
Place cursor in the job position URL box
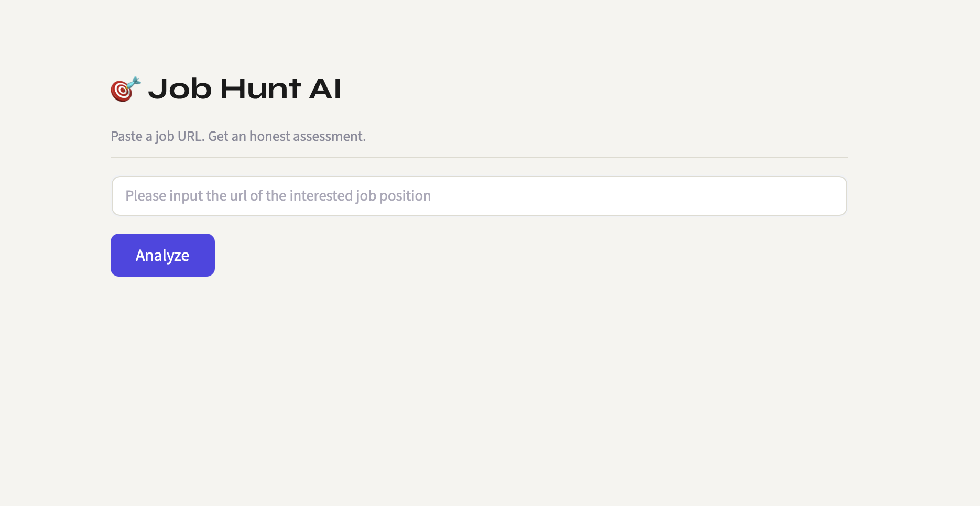[479, 196]
